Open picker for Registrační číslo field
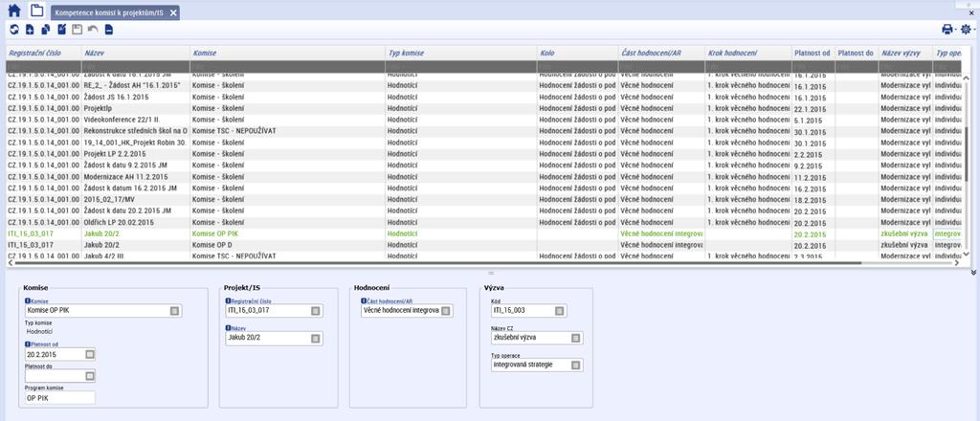This screenshot has height=421, width=980. [316, 310]
